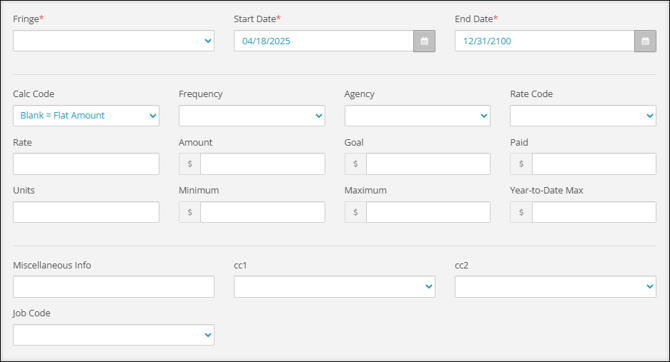Expand the Calc Code dropdown

tap(86, 115)
